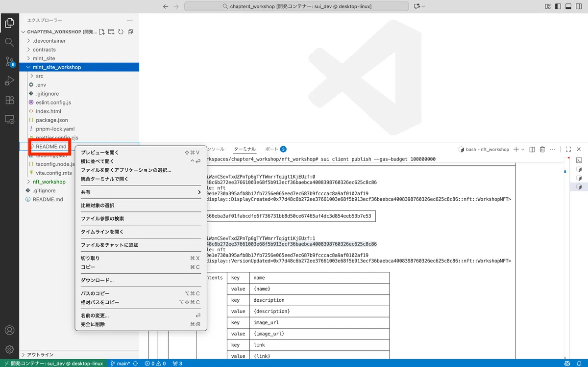
Task: Go forward with the title bar arrow
Action: pos(176,6)
